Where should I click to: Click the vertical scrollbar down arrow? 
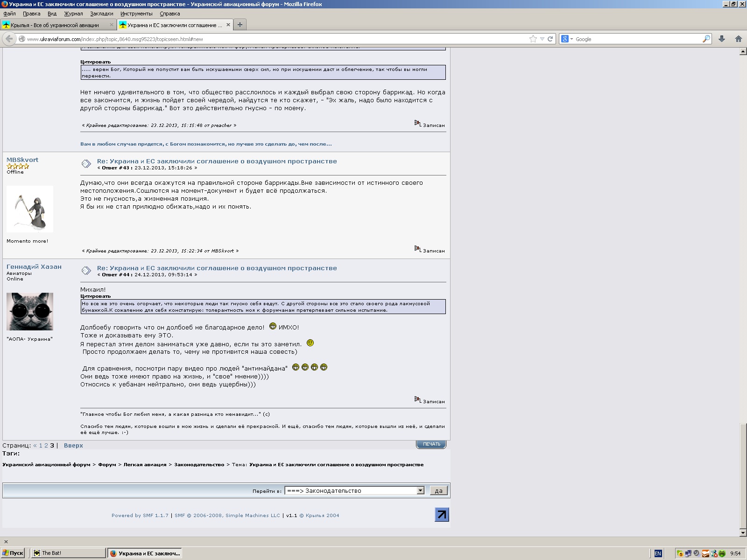[x=743, y=532]
